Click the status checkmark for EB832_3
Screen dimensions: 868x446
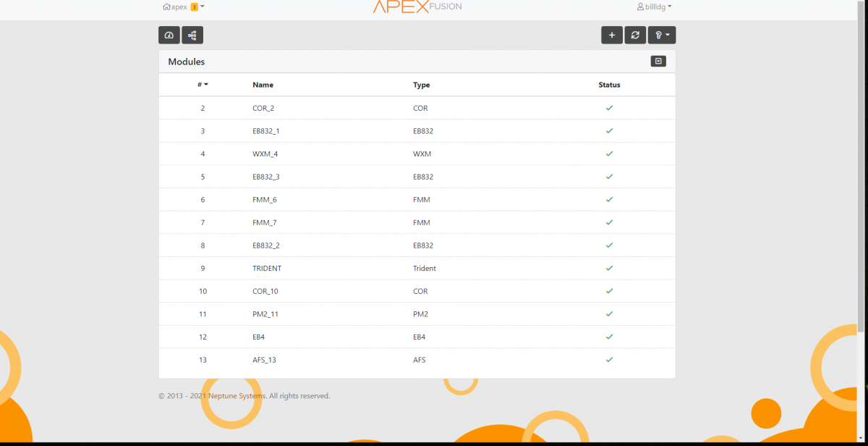coord(609,177)
